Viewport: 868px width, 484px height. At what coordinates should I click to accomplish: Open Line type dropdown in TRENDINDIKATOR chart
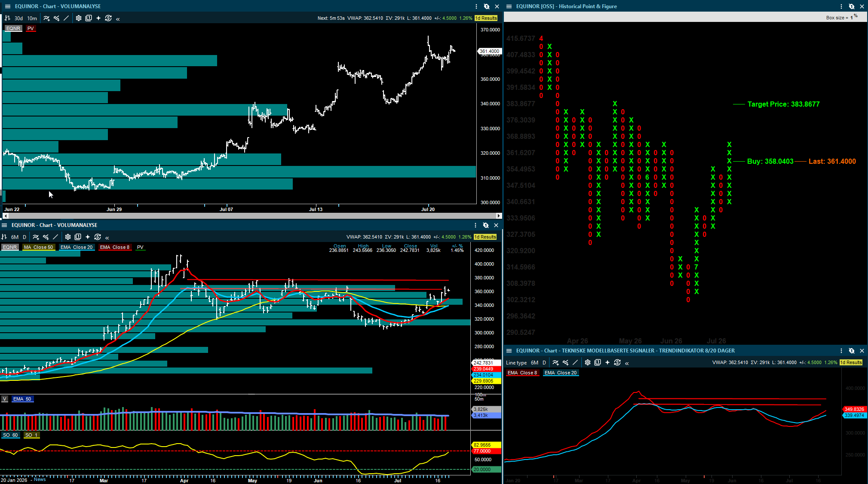pyautogui.click(x=516, y=362)
